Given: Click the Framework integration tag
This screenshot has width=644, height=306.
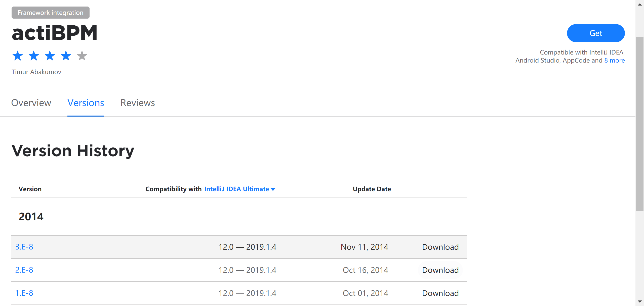Looking at the screenshot, I should click(x=51, y=13).
